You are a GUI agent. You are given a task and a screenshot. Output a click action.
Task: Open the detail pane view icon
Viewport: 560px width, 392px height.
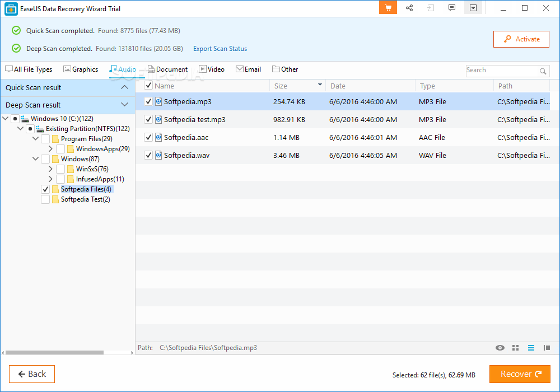[547, 348]
